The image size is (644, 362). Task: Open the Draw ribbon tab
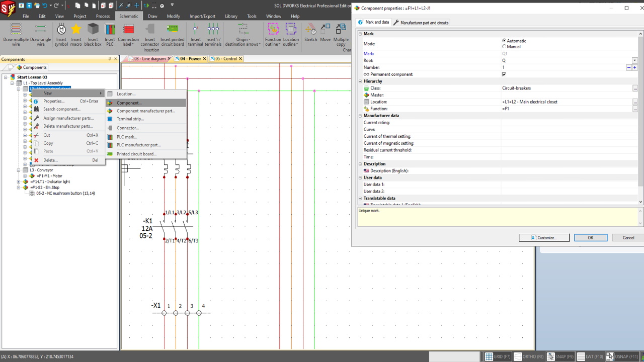152,16
